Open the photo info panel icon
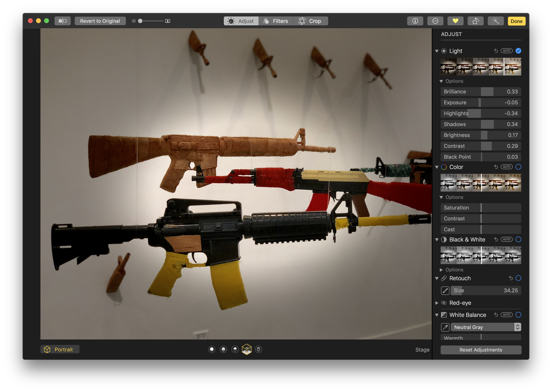552x392 pixels. (415, 21)
